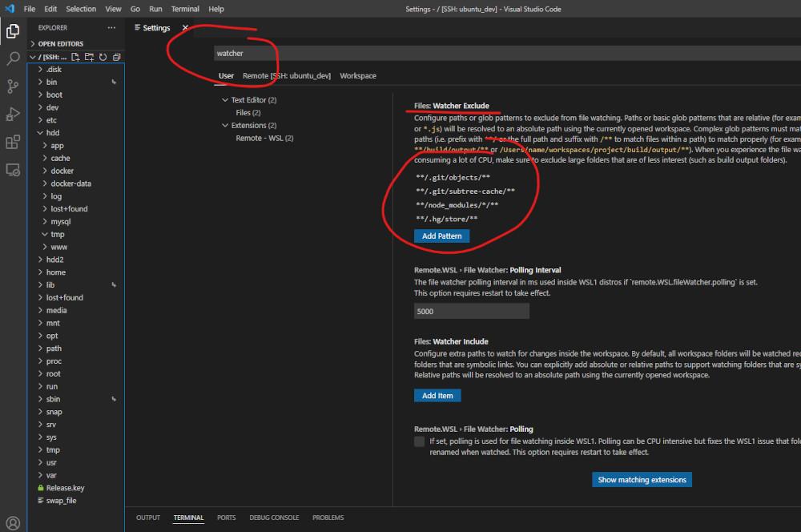Open the Accounts menu icon

click(x=13, y=523)
